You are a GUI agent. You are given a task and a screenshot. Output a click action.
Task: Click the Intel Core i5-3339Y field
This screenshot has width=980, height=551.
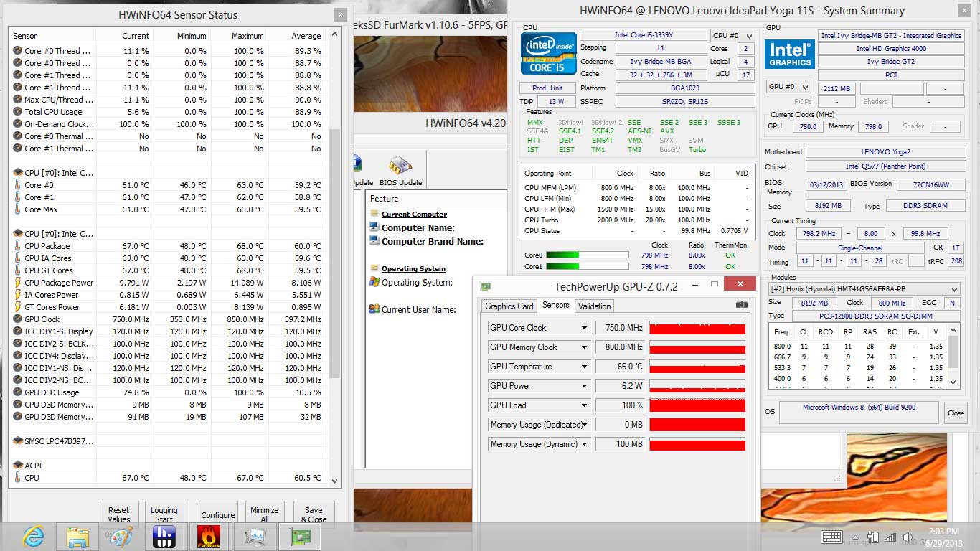click(643, 35)
